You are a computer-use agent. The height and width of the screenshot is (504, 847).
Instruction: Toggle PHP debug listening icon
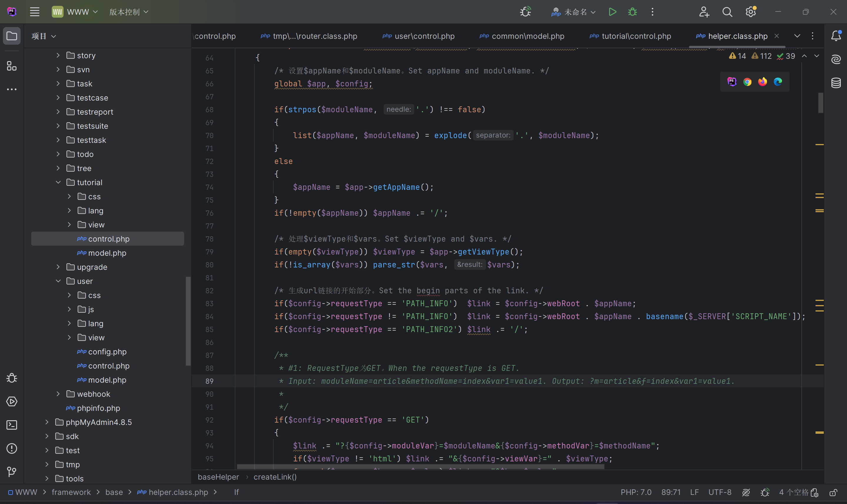click(x=525, y=12)
